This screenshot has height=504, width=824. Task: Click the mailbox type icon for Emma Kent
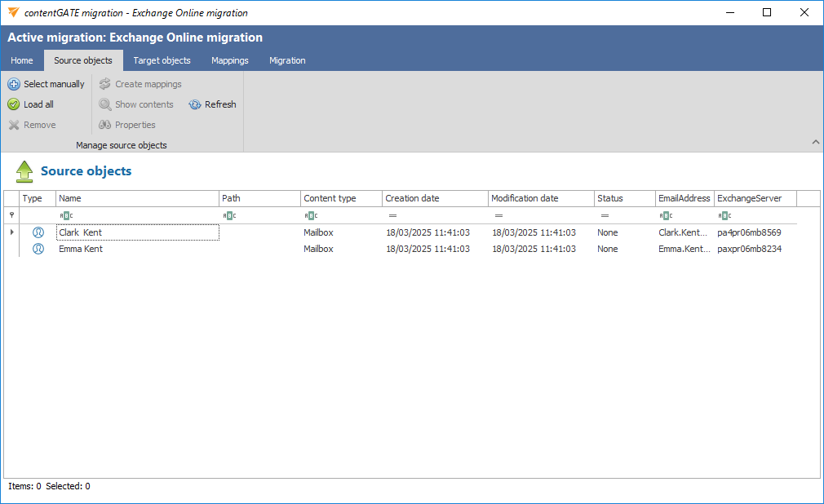click(x=38, y=249)
